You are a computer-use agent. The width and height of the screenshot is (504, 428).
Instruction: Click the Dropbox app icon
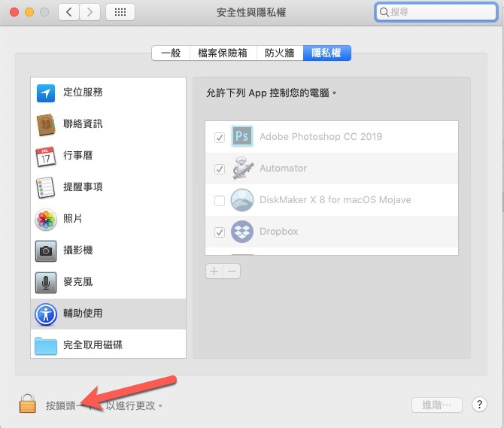(242, 232)
